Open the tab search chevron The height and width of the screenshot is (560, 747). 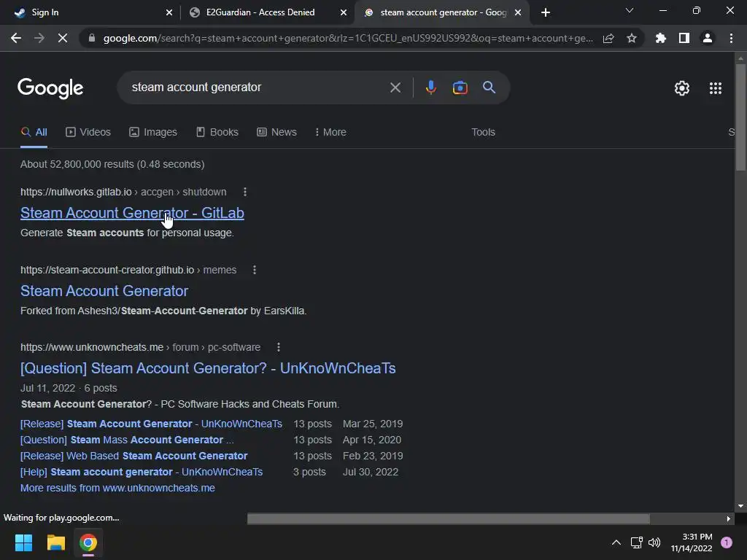[x=630, y=10]
